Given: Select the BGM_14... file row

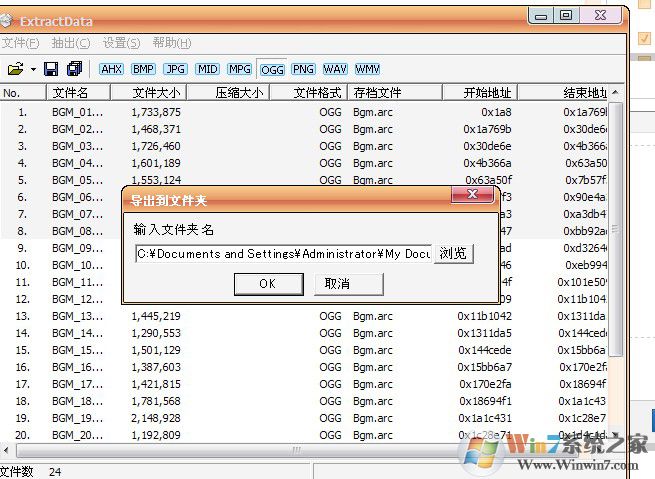Looking at the screenshot, I should pos(303,333).
